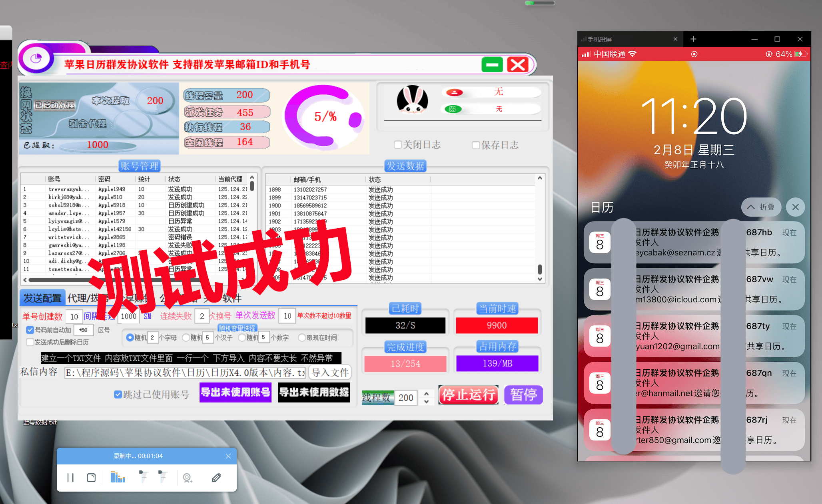
Task: Minimize the app with the green dash button
Action: [492, 64]
